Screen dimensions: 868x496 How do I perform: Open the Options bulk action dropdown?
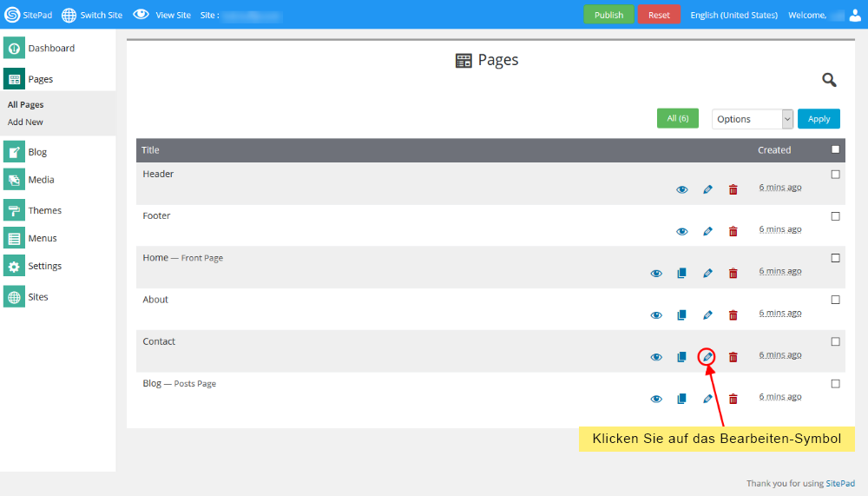coord(753,119)
